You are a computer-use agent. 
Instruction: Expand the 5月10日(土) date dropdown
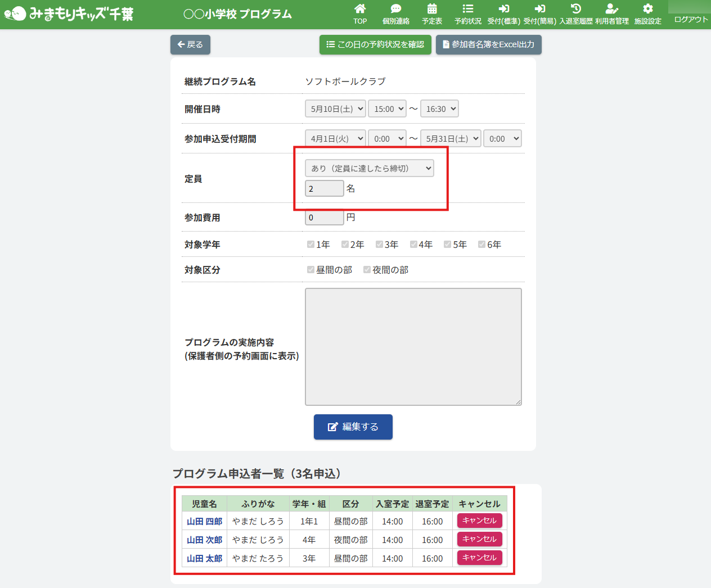point(335,109)
